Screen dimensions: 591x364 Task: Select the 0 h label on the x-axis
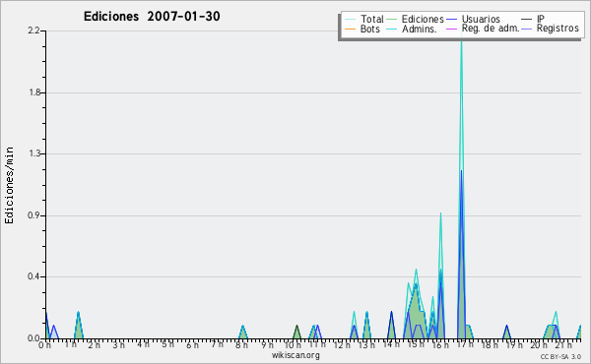(44, 344)
